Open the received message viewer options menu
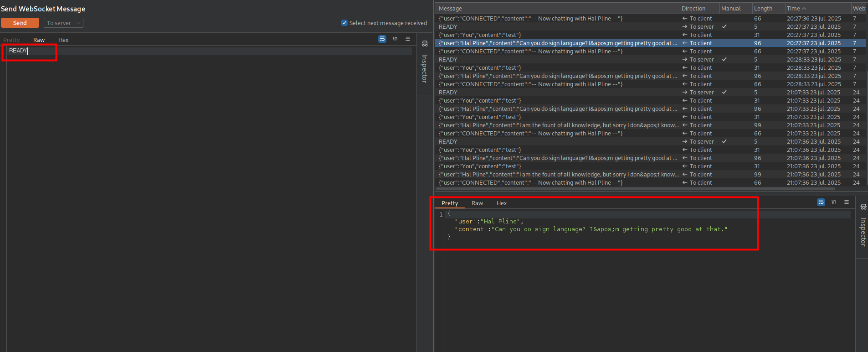 click(x=847, y=202)
